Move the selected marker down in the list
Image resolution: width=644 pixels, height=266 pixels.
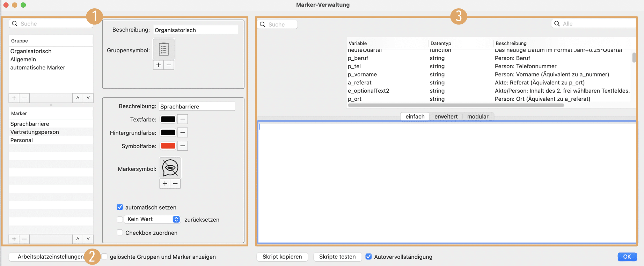[88, 239]
